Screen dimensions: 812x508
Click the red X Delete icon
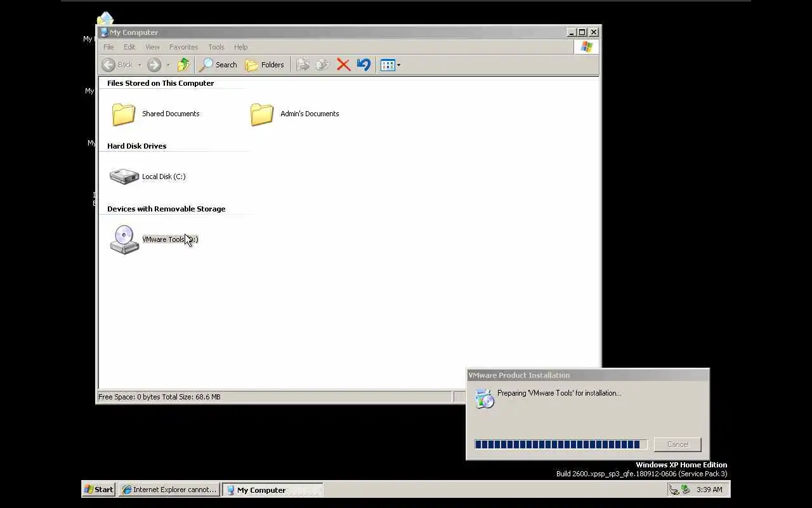[x=343, y=65]
